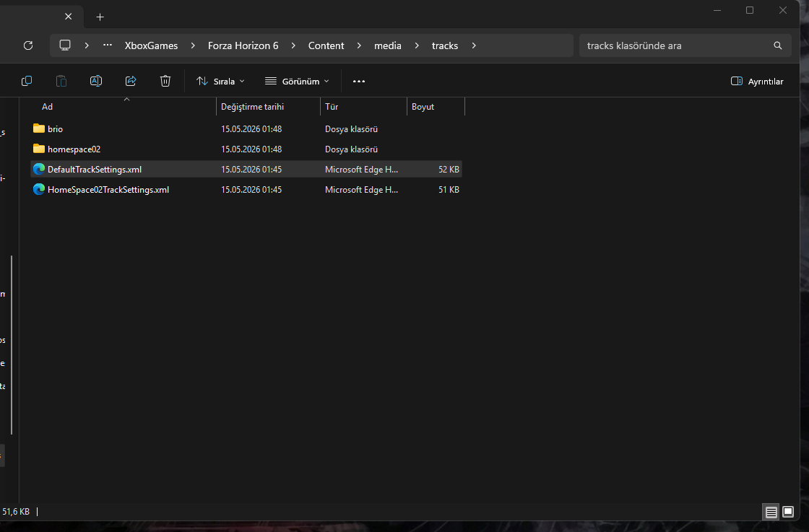
Task: Open the Sırala sort dropdown
Action: click(x=220, y=81)
